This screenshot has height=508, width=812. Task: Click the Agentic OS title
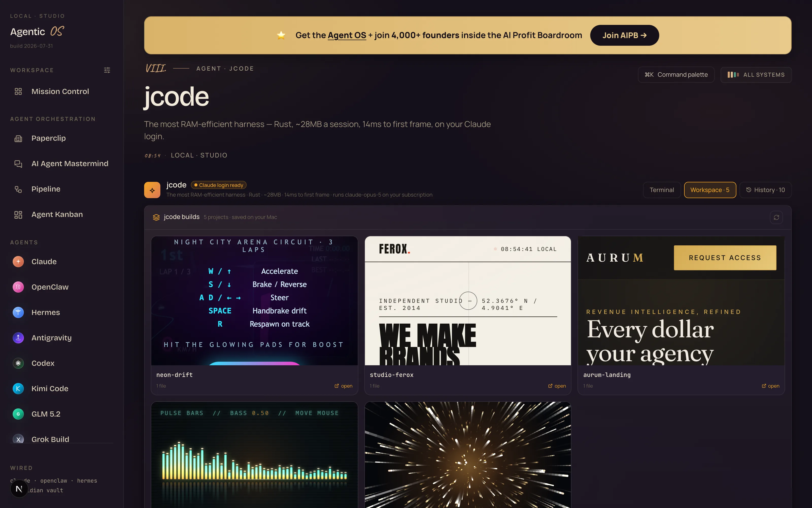pyautogui.click(x=37, y=31)
